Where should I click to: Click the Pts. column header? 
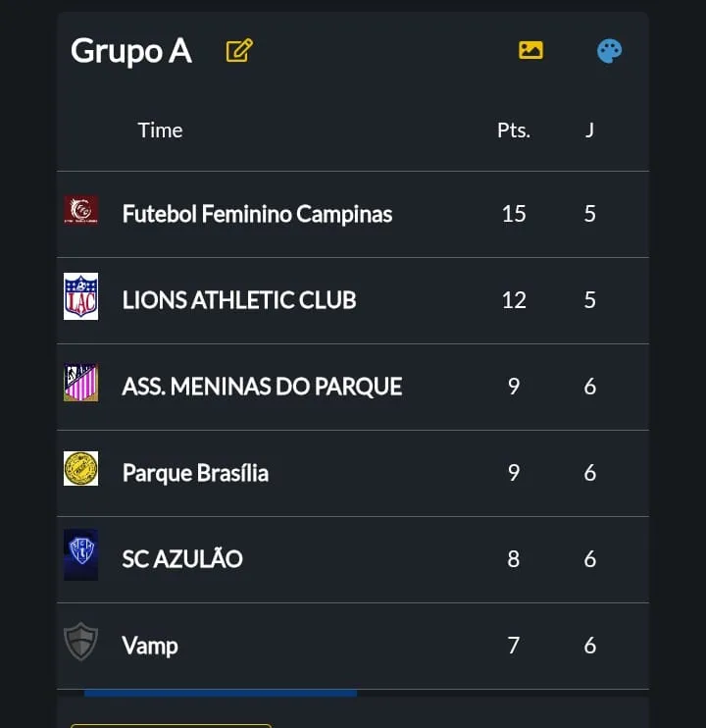[514, 130]
